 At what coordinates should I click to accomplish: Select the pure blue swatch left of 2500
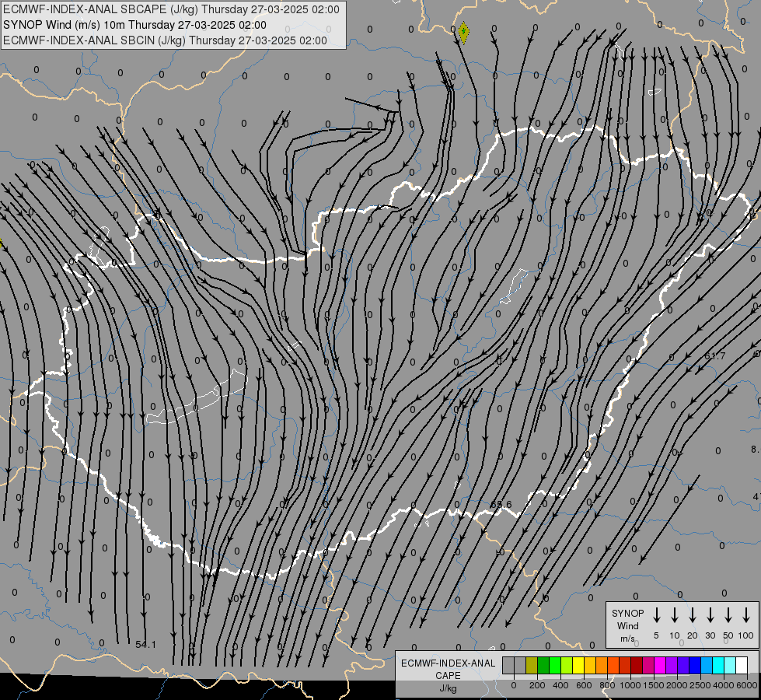[694, 665]
